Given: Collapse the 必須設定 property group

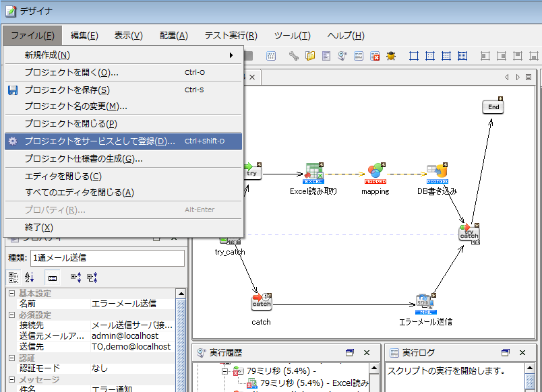Looking at the screenshot, I should click(11, 315).
